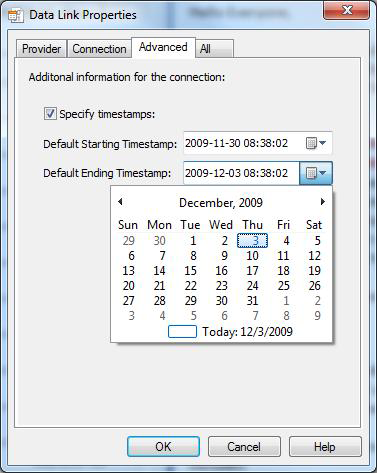Open calendar for Default Starting Timestamp
The width and height of the screenshot is (377, 473).
pos(315,143)
